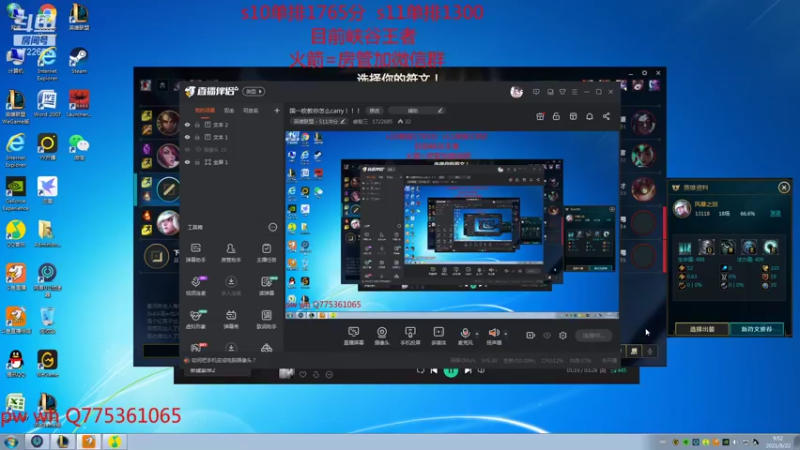Viewport: 800px width, 450px height.
Task: Open the microphone tool in toolbox's second row
Action: (x=196, y=286)
